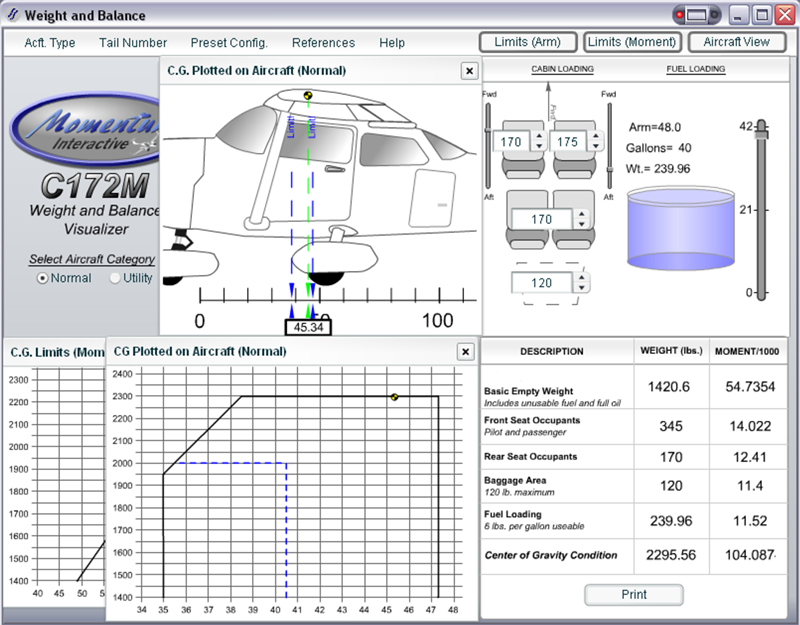
Task: Open the Acft. Type menu
Action: click(x=49, y=43)
